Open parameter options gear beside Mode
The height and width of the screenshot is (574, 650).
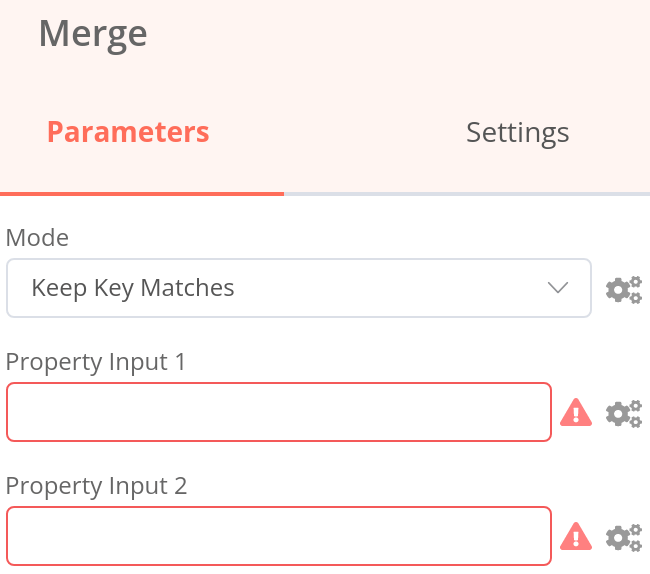624,290
